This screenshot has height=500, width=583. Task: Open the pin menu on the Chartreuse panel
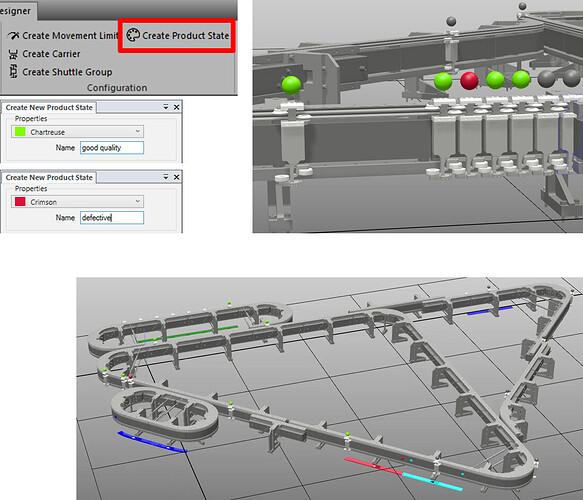166,107
